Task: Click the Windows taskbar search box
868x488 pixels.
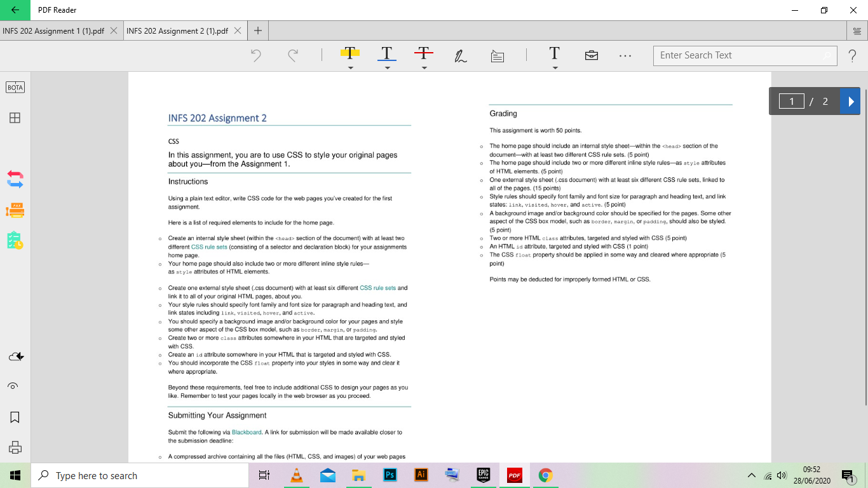Action: [x=140, y=475]
